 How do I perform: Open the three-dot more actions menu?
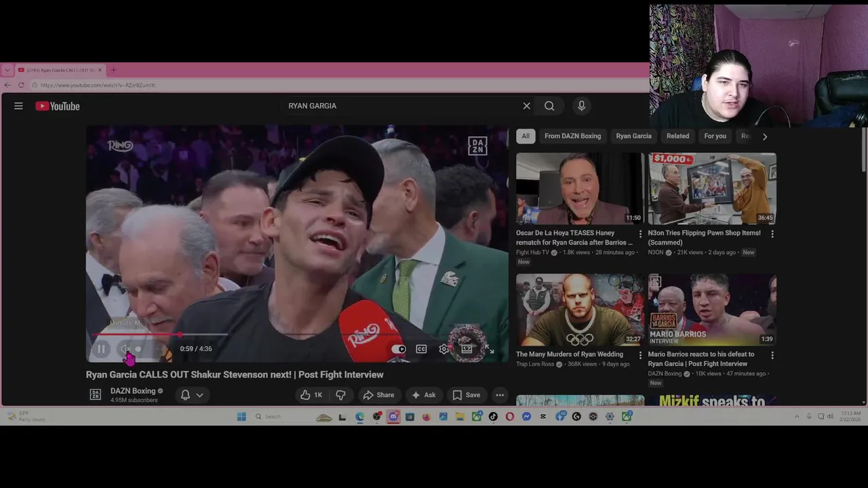coord(500,395)
